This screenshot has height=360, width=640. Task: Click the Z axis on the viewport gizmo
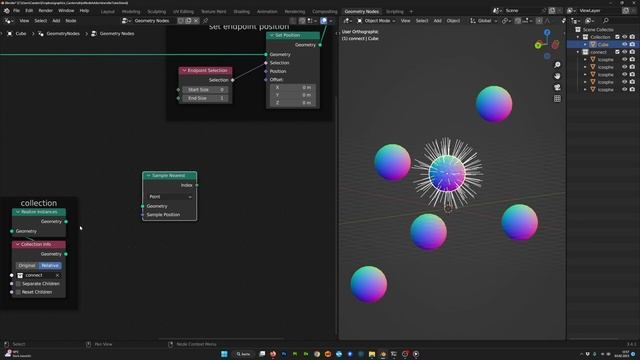tap(547, 32)
